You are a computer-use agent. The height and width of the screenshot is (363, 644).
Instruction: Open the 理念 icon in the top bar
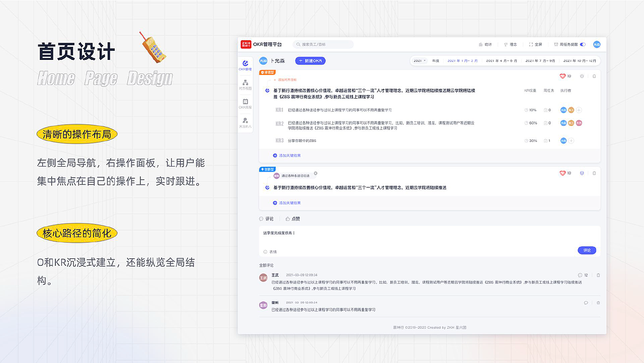pyautogui.click(x=510, y=44)
